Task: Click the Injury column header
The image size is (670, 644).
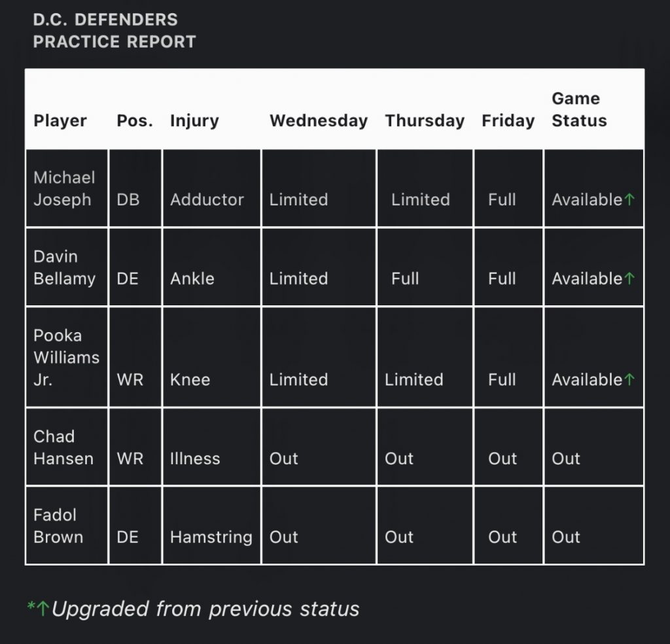Action: coord(194,121)
